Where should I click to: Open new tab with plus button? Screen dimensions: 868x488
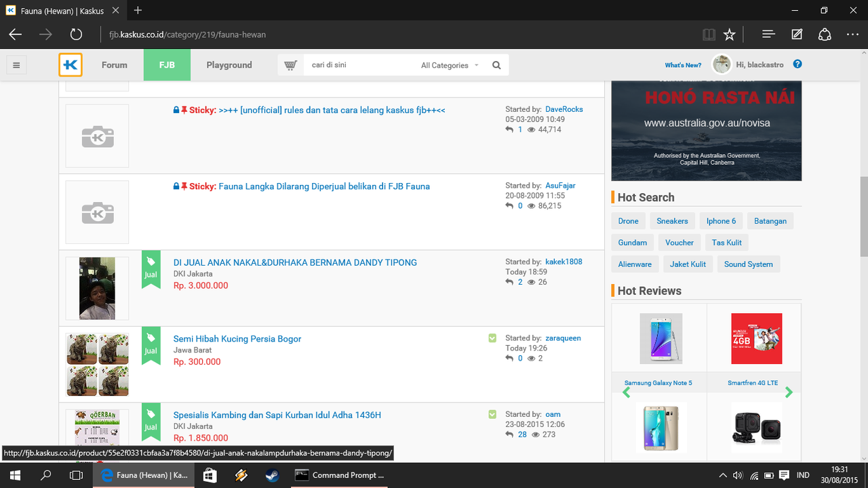(138, 10)
